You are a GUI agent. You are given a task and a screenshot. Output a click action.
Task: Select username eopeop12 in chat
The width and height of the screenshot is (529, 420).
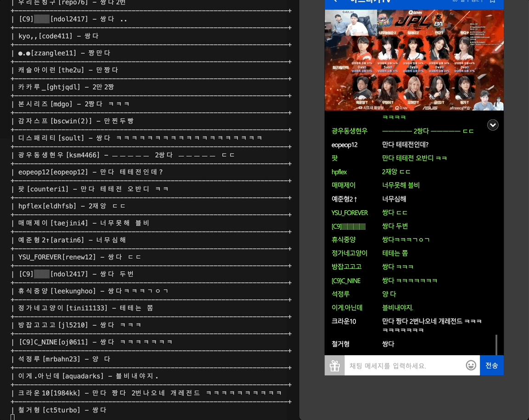[344, 145]
